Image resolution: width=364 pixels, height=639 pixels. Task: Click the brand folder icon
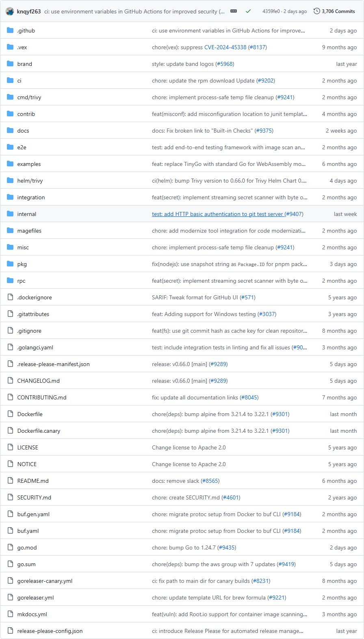coord(10,64)
